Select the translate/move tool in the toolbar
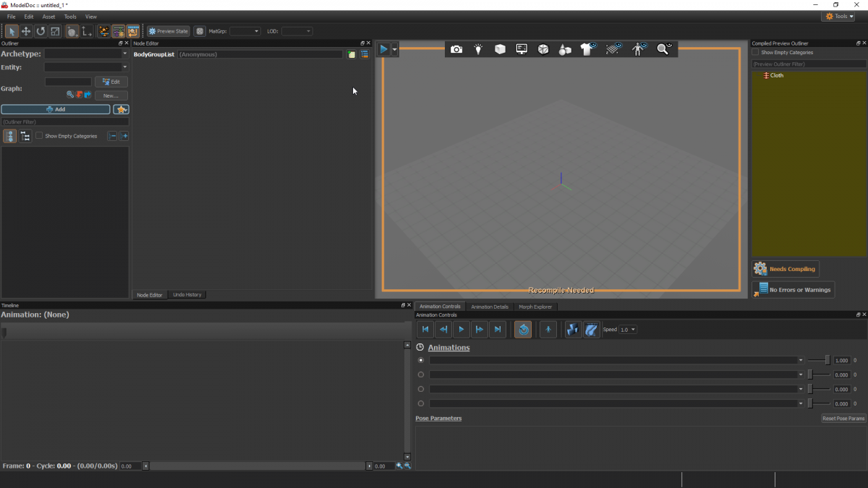868x488 pixels. pos(26,31)
